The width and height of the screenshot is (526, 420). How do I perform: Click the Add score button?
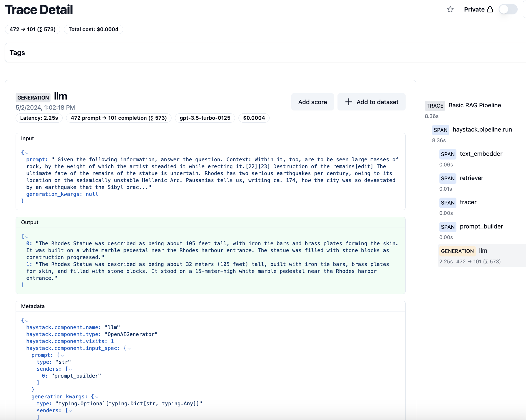pos(312,102)
